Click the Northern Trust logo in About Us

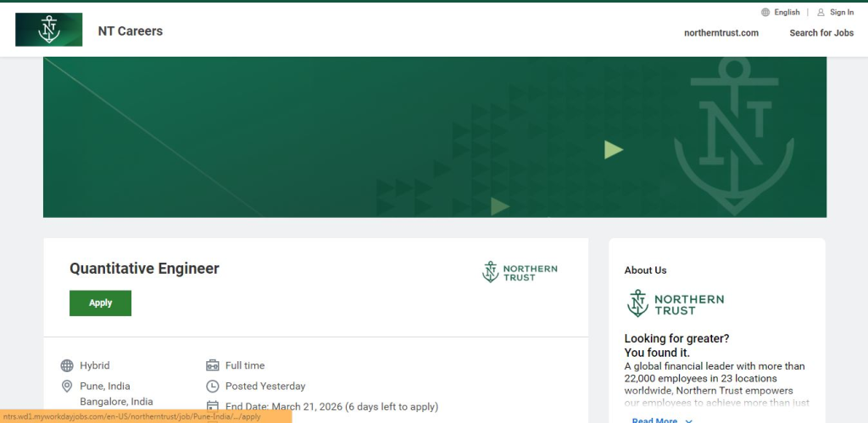(676, 303)
